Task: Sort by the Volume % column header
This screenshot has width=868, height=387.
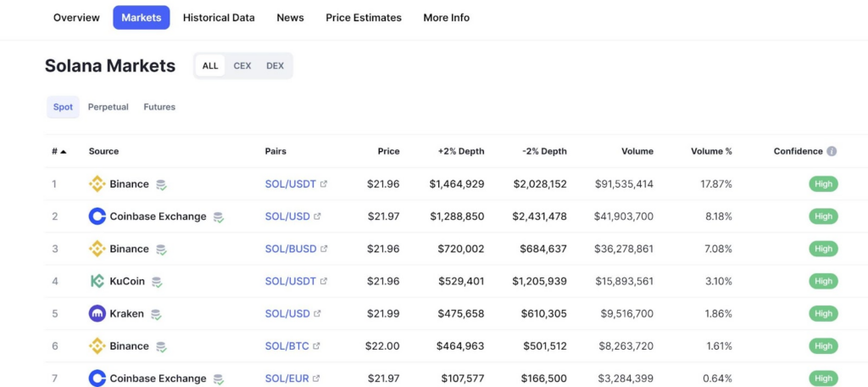Action: coord(711,151)
